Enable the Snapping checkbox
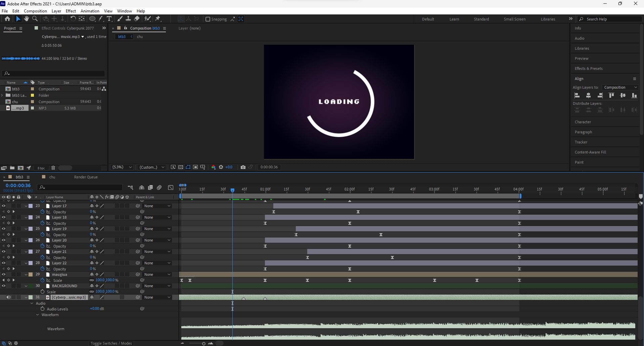The height and width of the screenshot is (346, 644). pos(208,19)
